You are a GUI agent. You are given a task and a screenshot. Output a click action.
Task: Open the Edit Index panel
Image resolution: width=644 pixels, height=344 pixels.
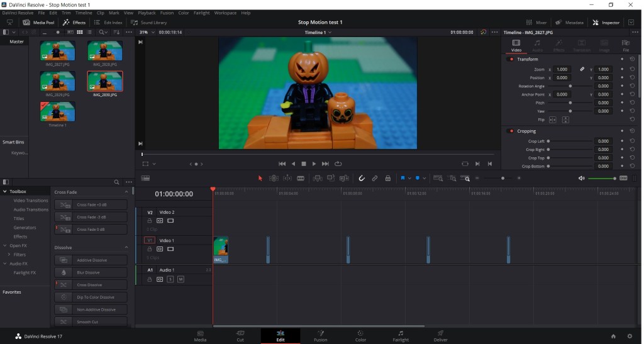tap(108, 23)
